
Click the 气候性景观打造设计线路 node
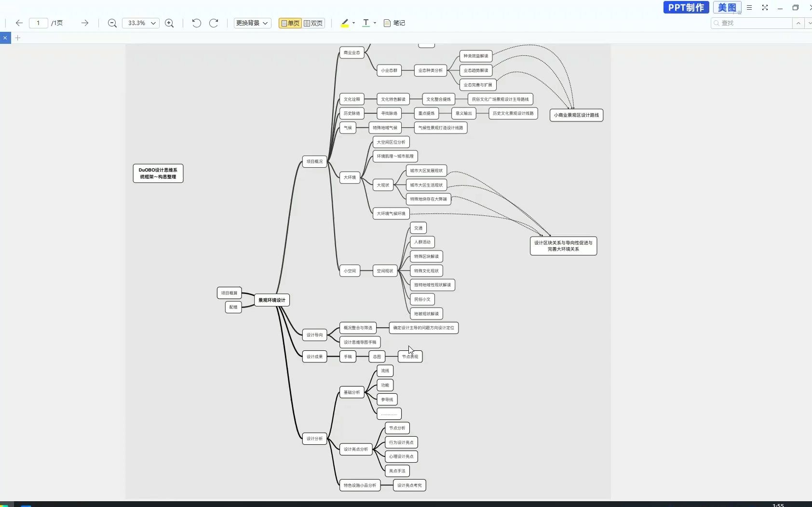[441, 128]
